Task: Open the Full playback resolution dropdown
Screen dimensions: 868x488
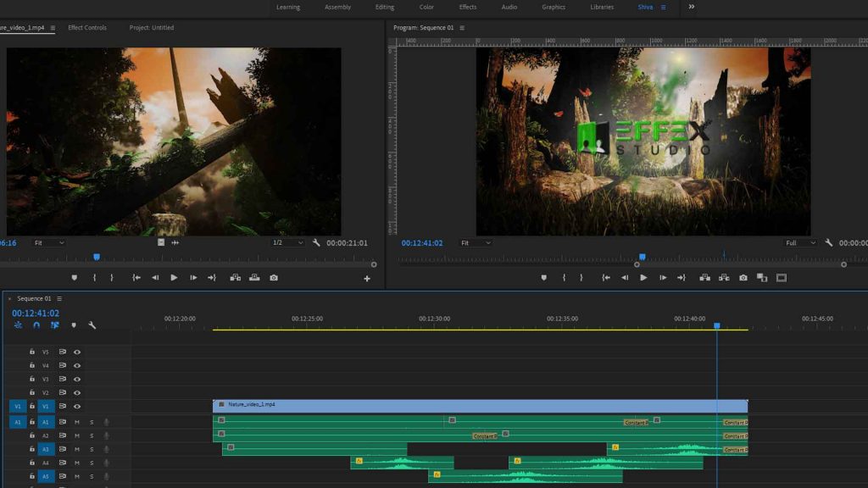Action: [800, 243]
